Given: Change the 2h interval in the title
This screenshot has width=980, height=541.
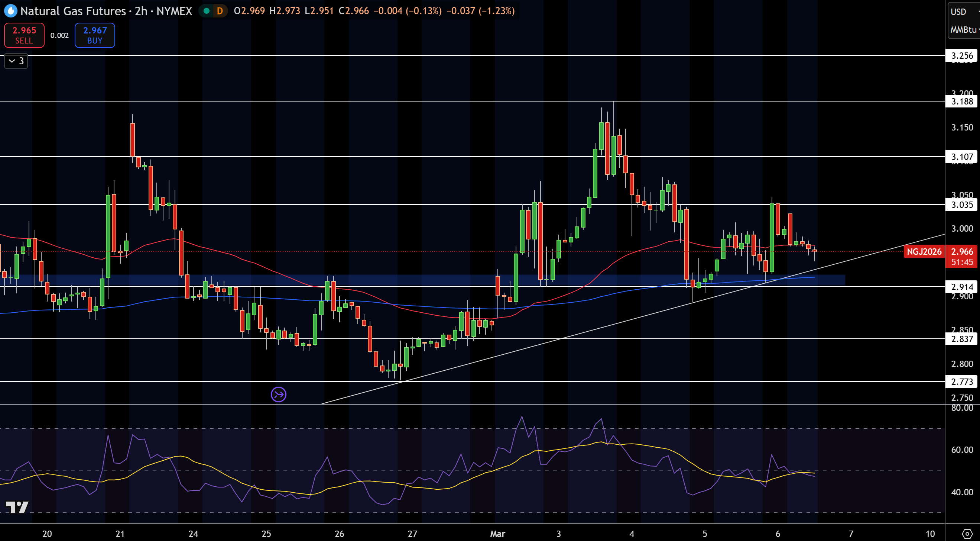Looking at the screenshot, I should click(x=141, y=11).
